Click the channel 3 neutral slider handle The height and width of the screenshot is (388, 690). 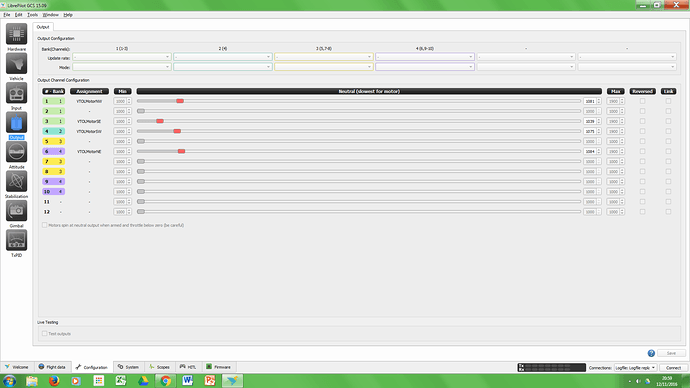tap(160, 121)
